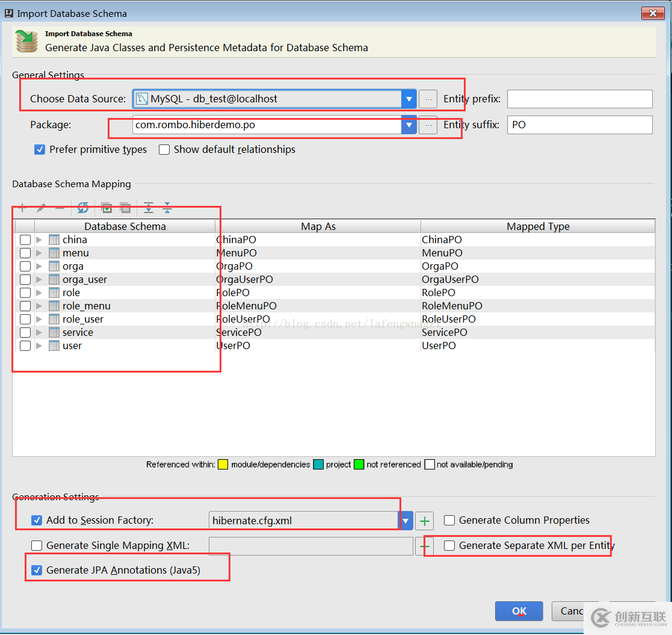Click the Map As column header

[x=318, y=226]
